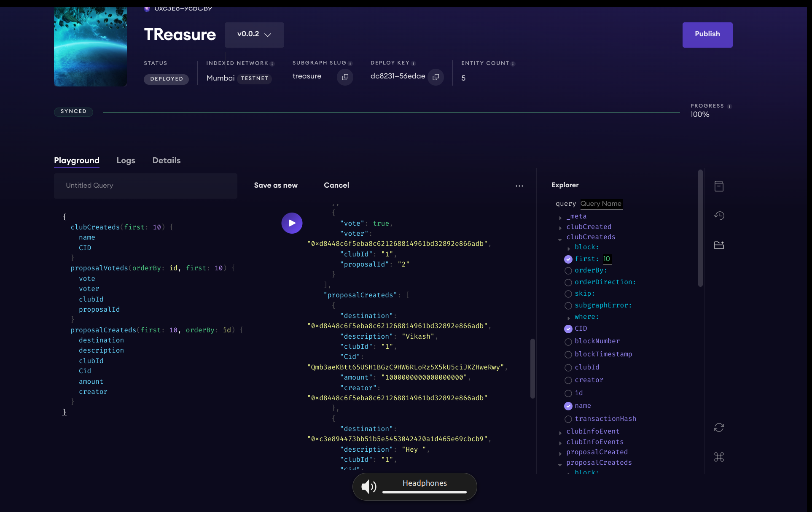
Task: Expand the clubInfoEvents node
Action: (560, 443)
